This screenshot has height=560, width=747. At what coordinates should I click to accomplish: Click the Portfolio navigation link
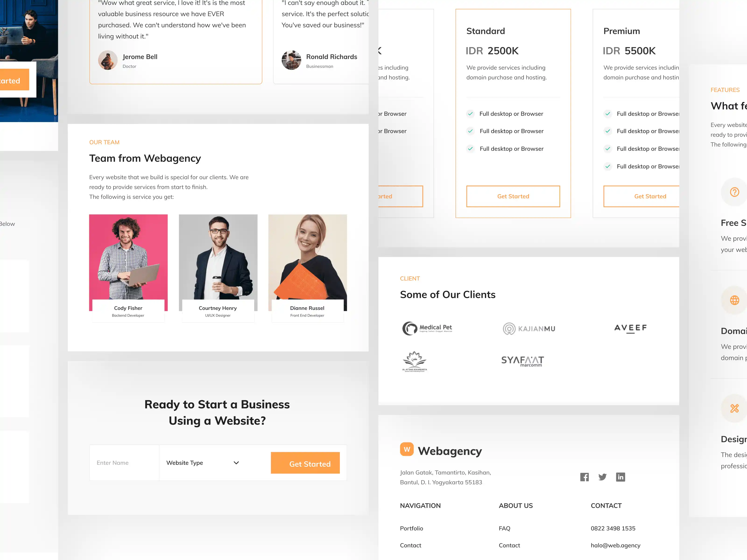(x=412, y=528)
